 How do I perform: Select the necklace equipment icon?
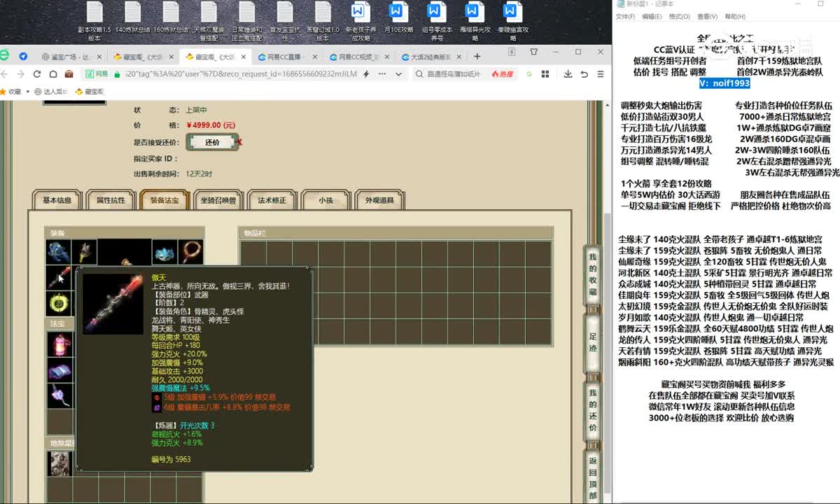click(190, 252)
